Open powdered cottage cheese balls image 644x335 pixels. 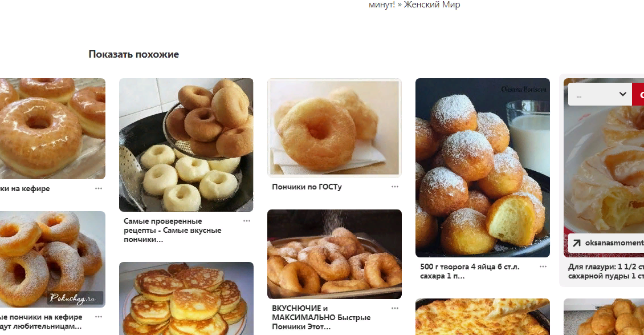click(483, 168)
